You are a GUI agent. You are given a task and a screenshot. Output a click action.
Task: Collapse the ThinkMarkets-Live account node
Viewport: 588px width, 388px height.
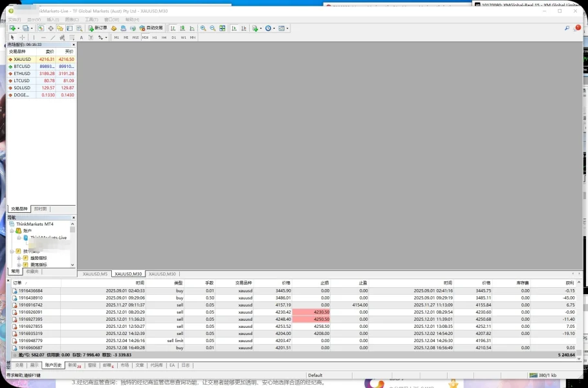(x=19, y=238)
